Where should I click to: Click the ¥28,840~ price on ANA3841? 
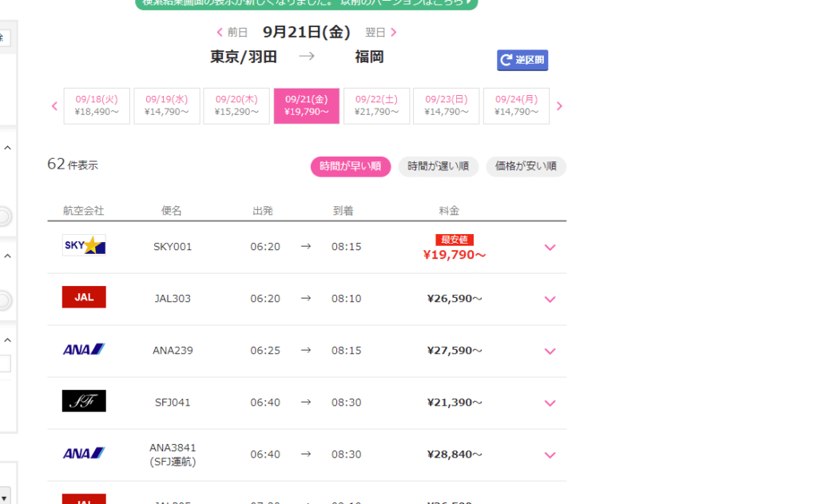[455, 454]
